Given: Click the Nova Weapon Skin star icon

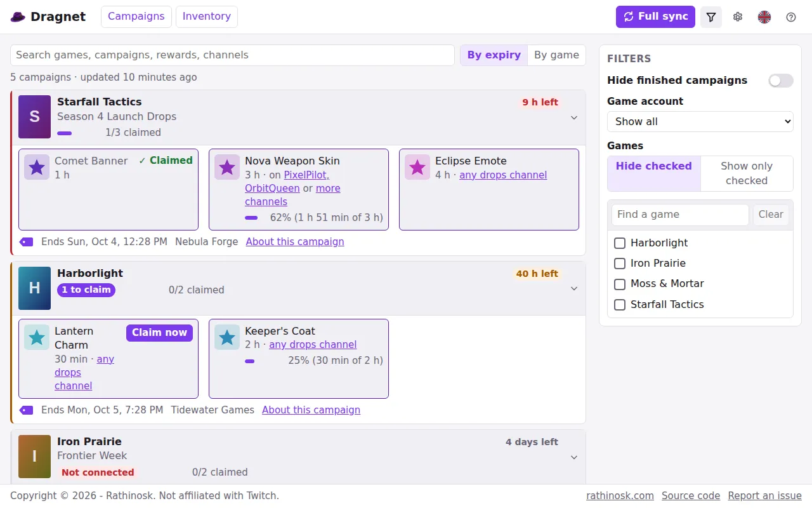Looking at the screenshot, I should tap(227, 167).
